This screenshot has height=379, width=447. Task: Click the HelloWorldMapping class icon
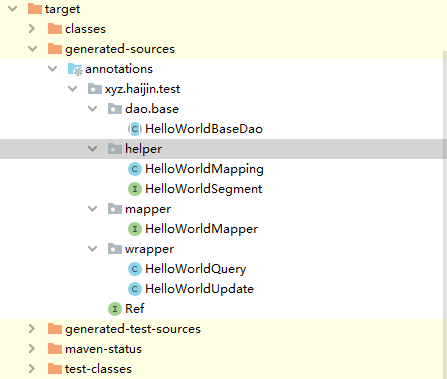tap(135, 169)
